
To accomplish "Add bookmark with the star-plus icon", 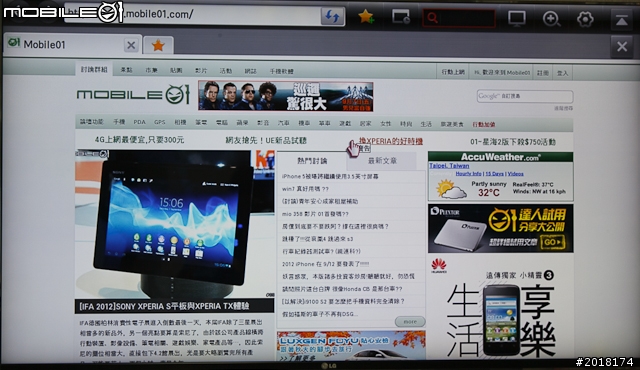I will 366,17.
